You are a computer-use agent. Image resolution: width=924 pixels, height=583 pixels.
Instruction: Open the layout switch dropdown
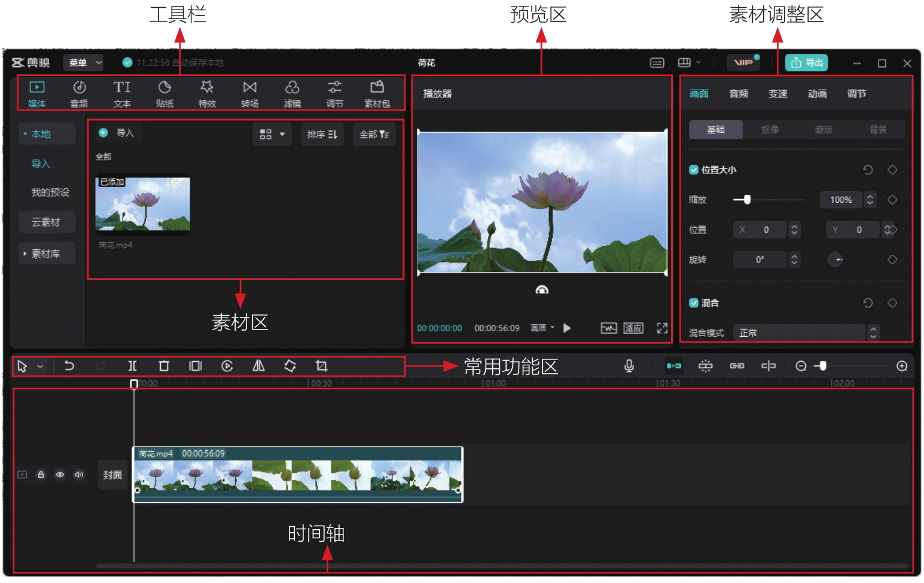tap(690, 63)
